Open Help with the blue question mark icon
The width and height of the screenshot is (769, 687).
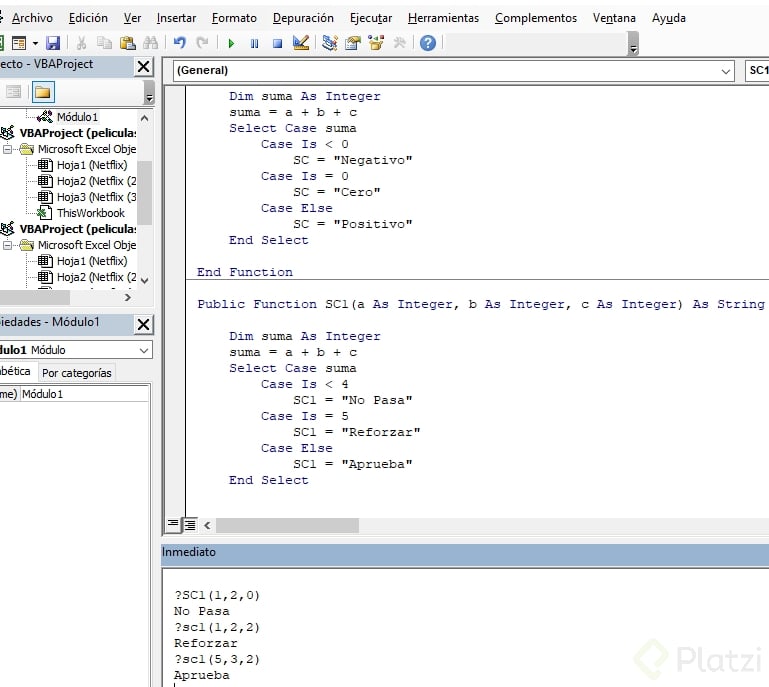click(428, 43)
